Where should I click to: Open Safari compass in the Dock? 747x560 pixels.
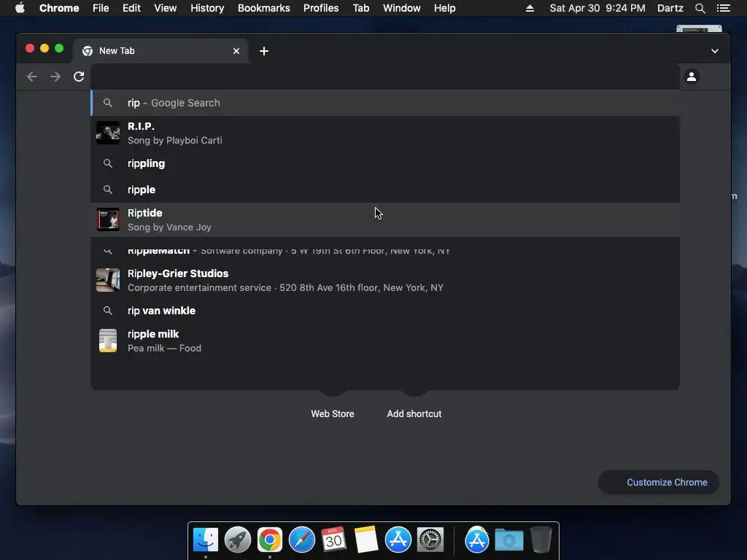[301, 540]
